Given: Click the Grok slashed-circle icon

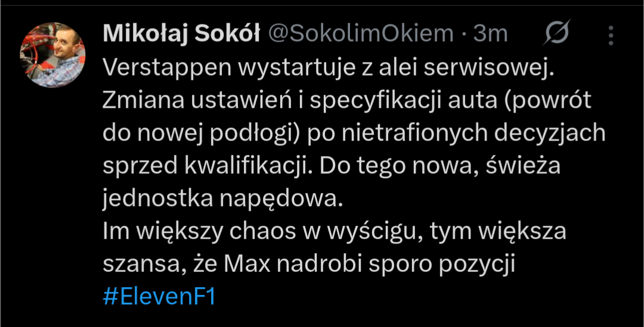Looking at the screenshot, I should click(x=556, y=34).
